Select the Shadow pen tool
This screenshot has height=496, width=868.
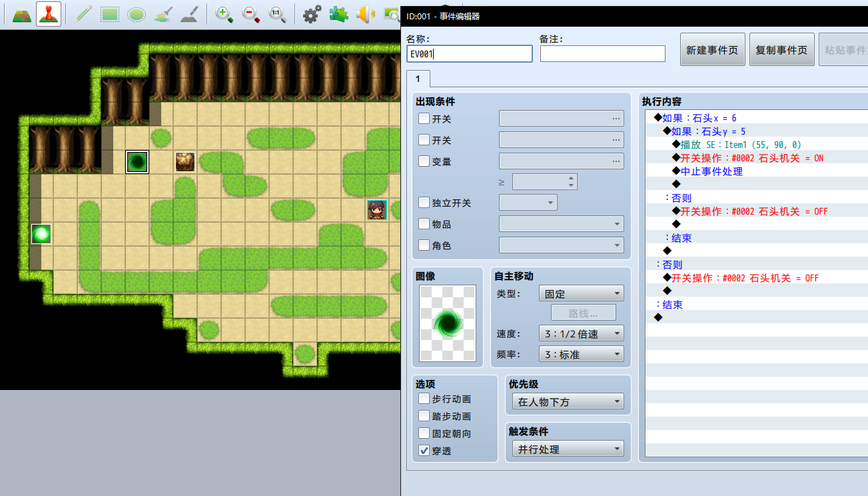coord(190,14)
